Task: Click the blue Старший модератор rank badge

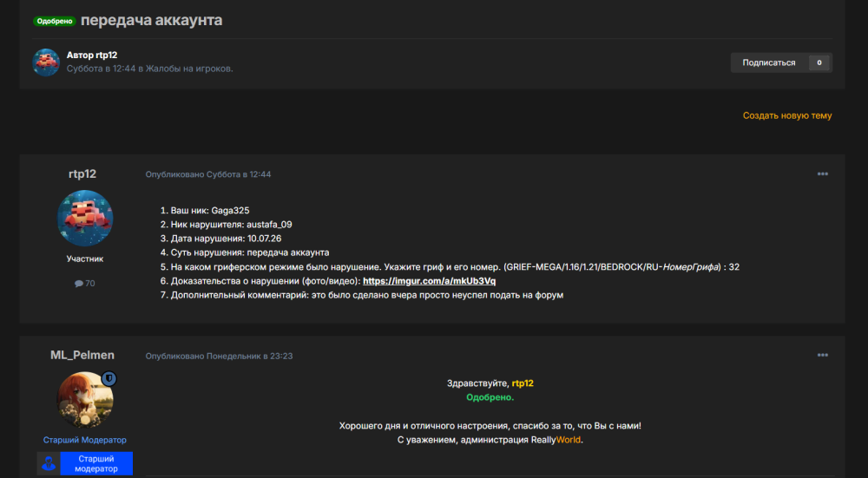Action: coord(96,463)
